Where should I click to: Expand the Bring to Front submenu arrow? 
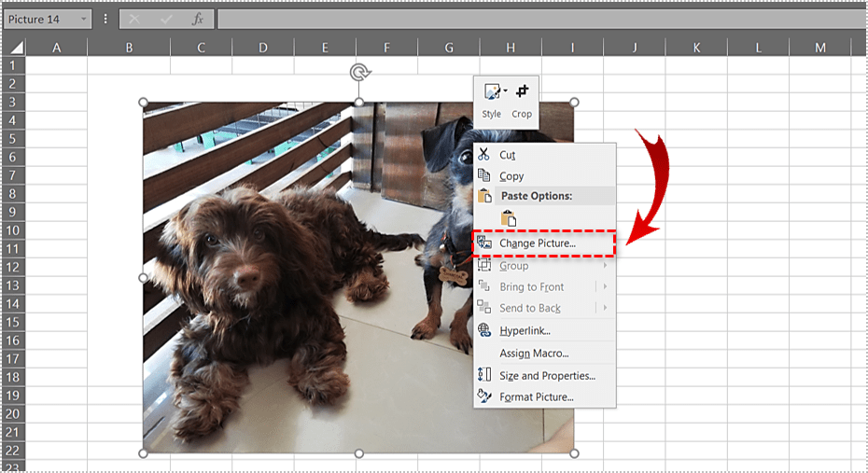pyautogui.click(x=605, y=286)
